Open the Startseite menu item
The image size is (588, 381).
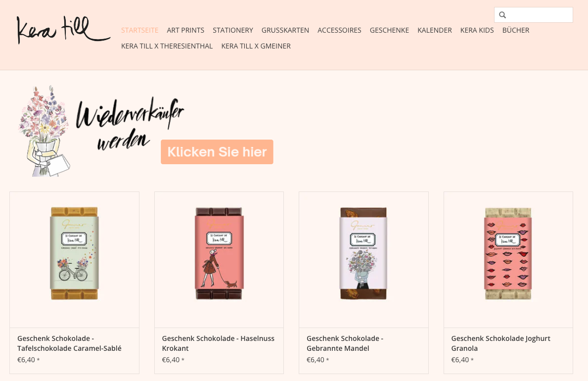pyautogui.click(x=139, y=30)
